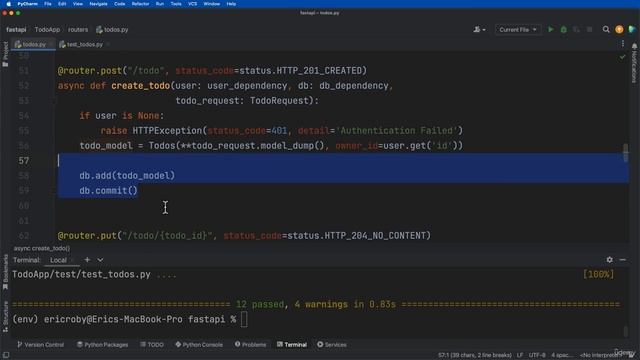The width and height of the screenshot is (640, 360).
Task: Click the routers breadcrumb
Action: (x=78, y=29)
